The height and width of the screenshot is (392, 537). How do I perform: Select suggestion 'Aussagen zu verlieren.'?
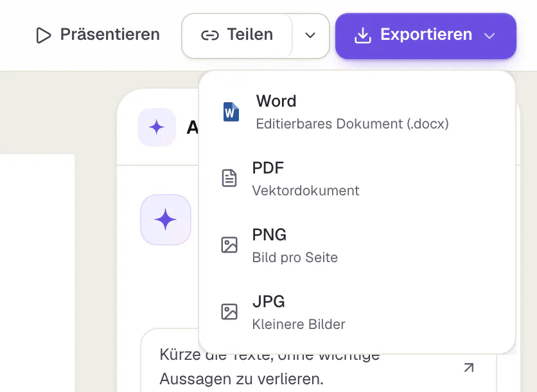(242, 379)
